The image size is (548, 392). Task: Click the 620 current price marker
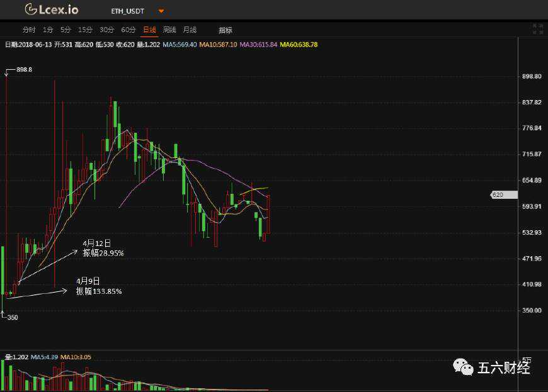pyautogui.click(x=499, y=195)
